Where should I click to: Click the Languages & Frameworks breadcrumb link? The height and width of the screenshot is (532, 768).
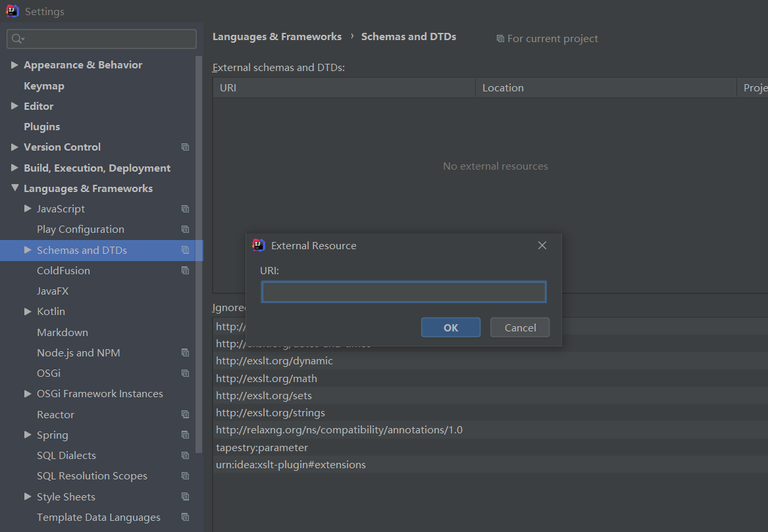pos(277,36)
